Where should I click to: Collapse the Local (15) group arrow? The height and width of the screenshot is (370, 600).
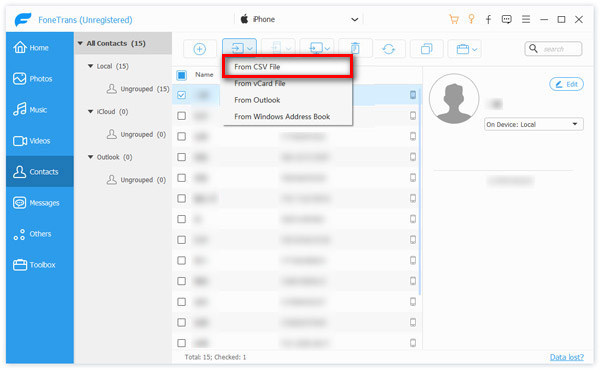(x=91, y=66)
